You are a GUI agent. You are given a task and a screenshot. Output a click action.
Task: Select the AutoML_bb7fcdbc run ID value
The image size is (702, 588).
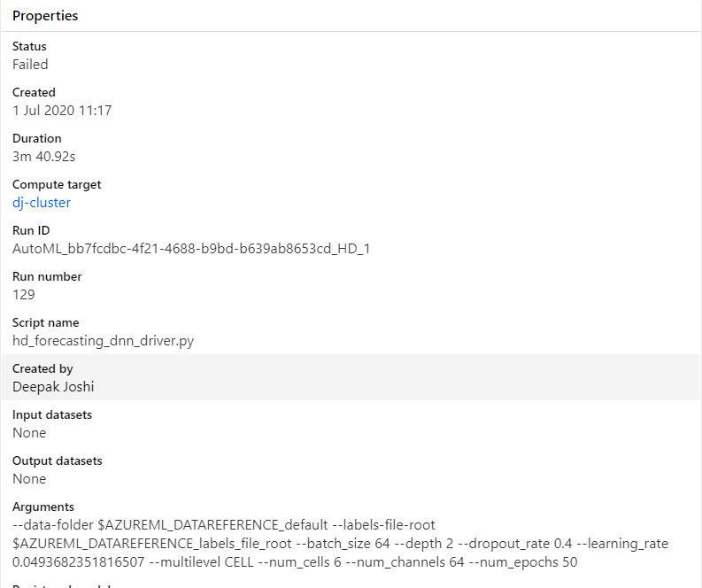[x=191, y=249]
